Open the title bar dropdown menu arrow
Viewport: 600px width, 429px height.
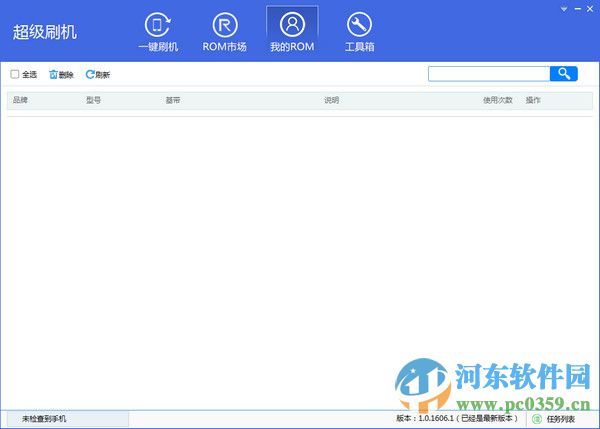coord(564,9)
